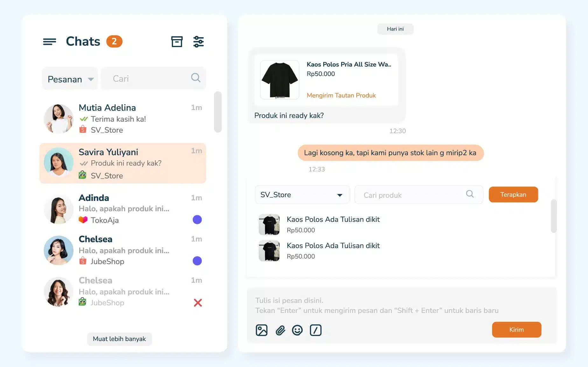This screenshot has width=588, height=367.
Task: Click Adinda's avatar
Action: coord(59,209)
